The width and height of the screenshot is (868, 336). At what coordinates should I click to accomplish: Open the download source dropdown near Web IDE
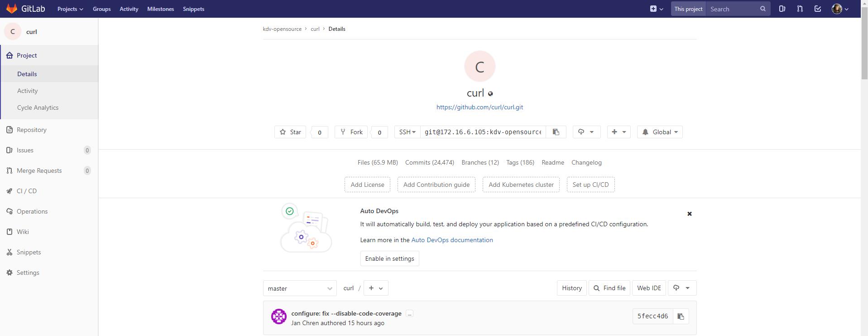pyautogui.click(x=681, y=288)
